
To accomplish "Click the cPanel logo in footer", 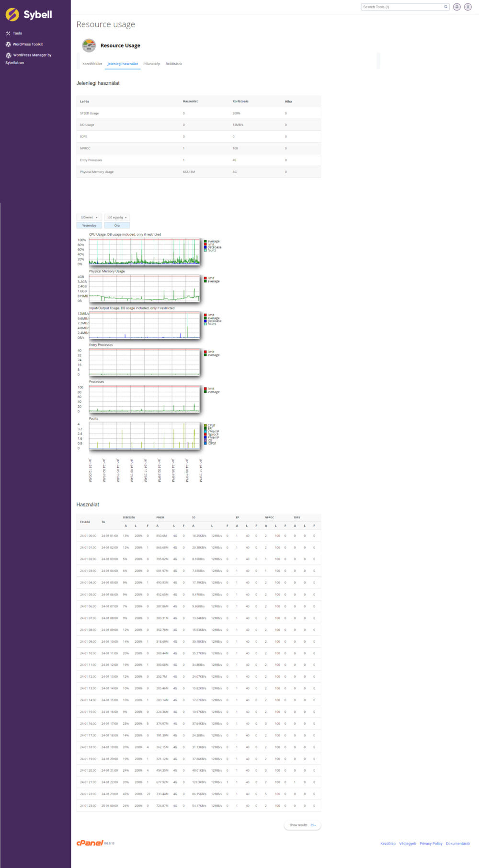I will pyautogui.click(x=90, y=843).
